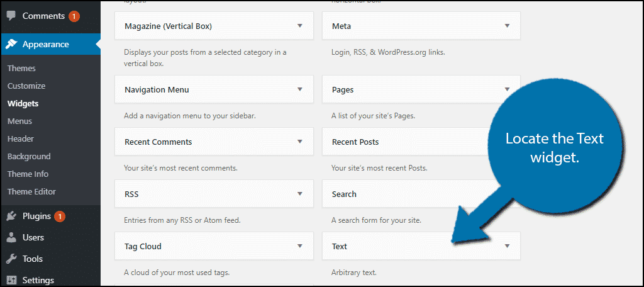Select the Recent Comments widget title
This screenshot has width=644, height=287.
pyautogui.click(x=158, y=142)
